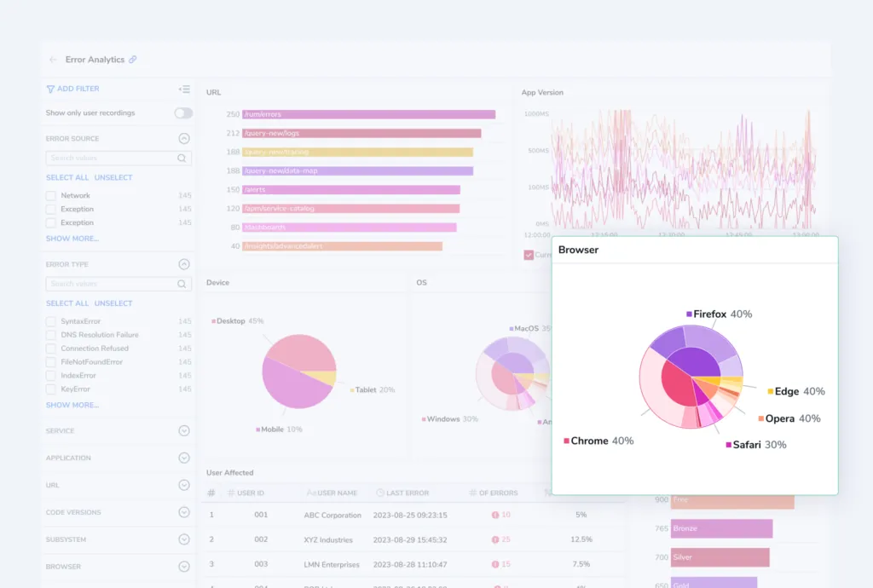The image size is (873, 588).
Task: Collapse the Error Source section
Action: tap(184, 139)
